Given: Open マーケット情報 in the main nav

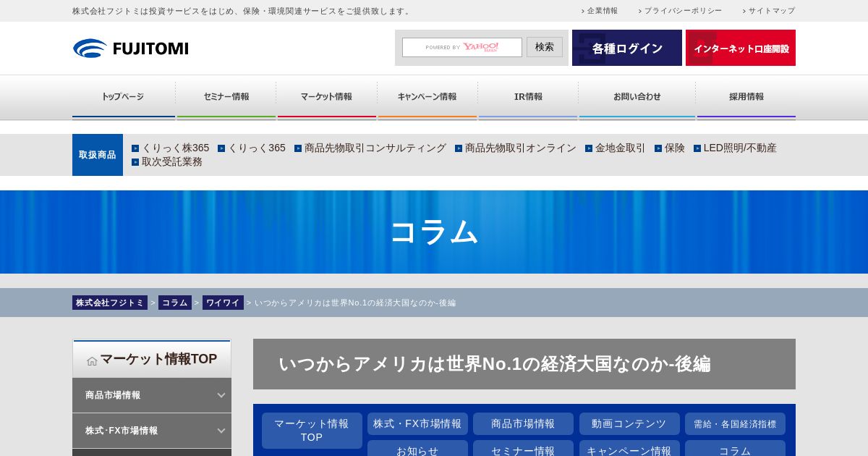Looking at the screenshot, I should coord(327,97).
